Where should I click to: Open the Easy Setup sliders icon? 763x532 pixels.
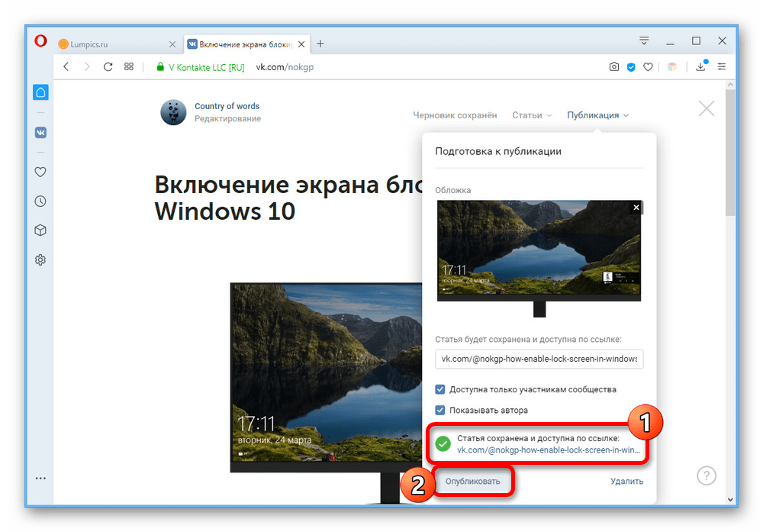coord(722,66)
